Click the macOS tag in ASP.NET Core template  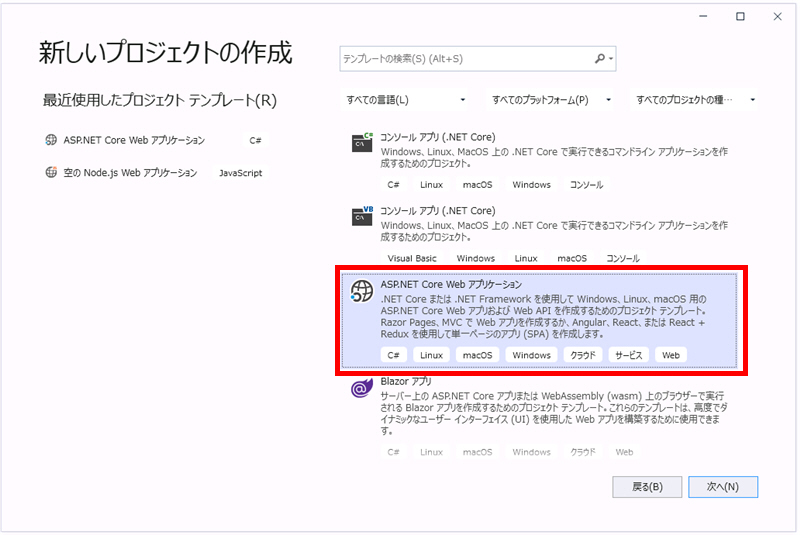click(x=478, y=355)
